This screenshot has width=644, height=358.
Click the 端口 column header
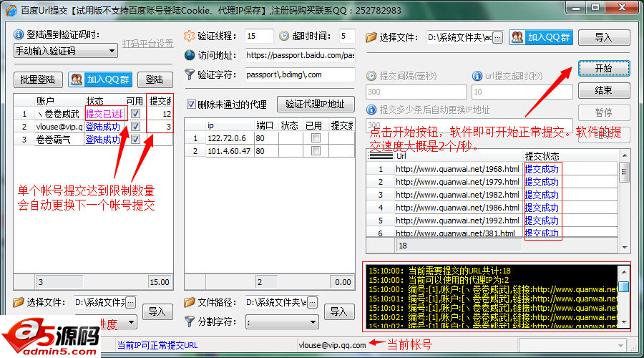(x=265, y=125)
